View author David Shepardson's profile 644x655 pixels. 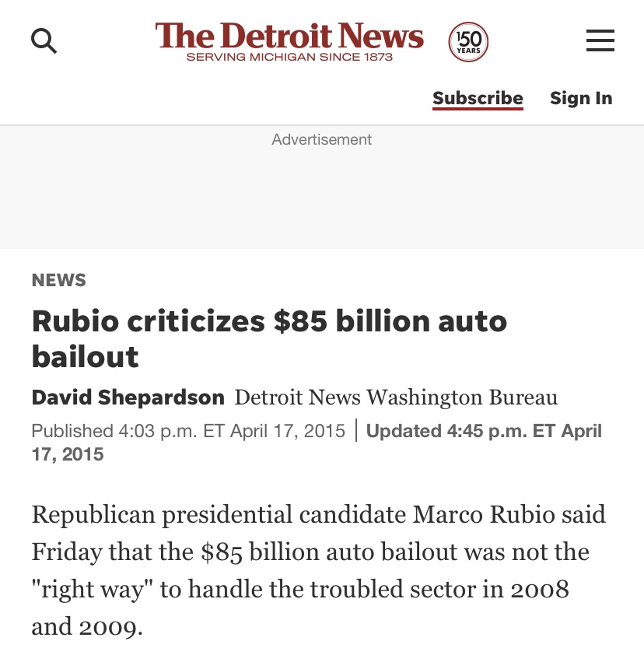(128, 398)
